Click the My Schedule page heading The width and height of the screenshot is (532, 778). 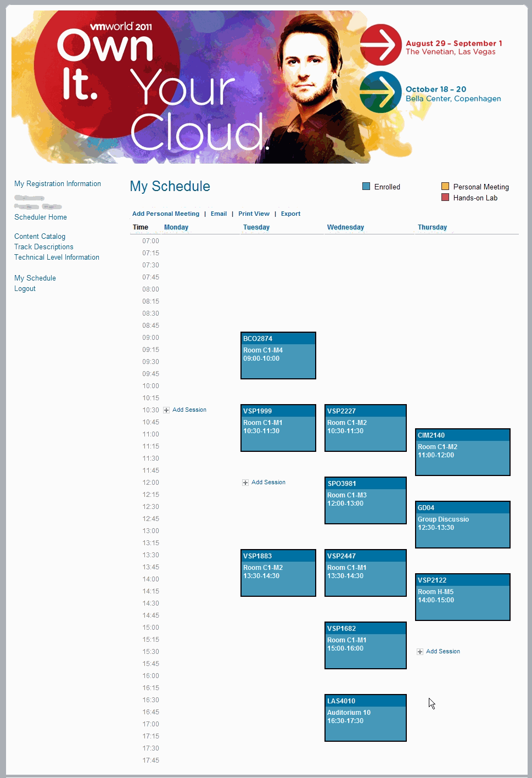[170, 186]
